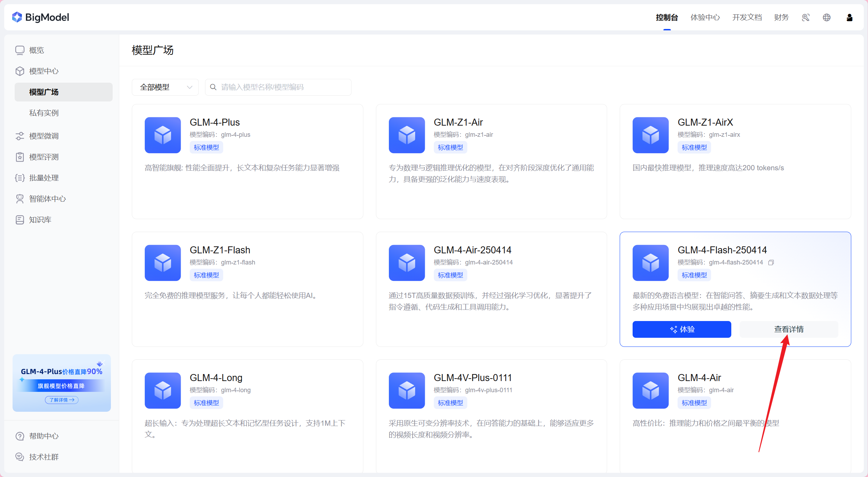The width and height of the screenshot is (868, 477).
Task: Click the 模型广场 page heading
Action: [153, 50]
